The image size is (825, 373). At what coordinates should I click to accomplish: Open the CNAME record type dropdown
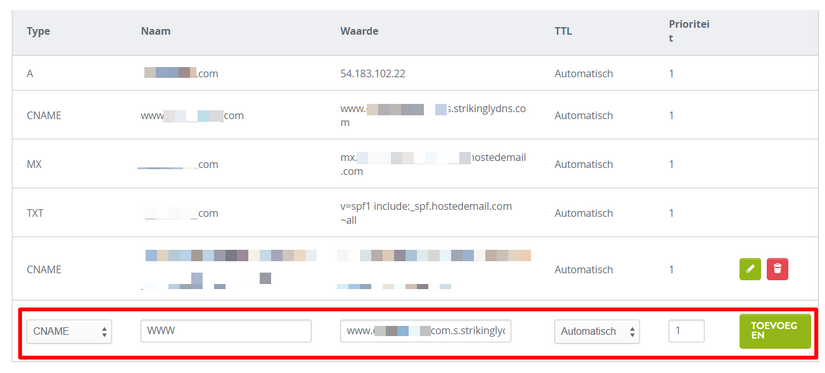[69, 331]
